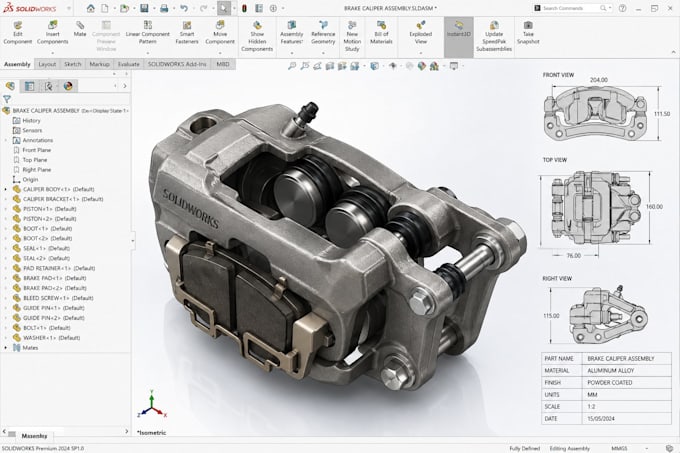The image size is (680, 453).
Task: Select the Mate tool
Action: pos(80,29)
